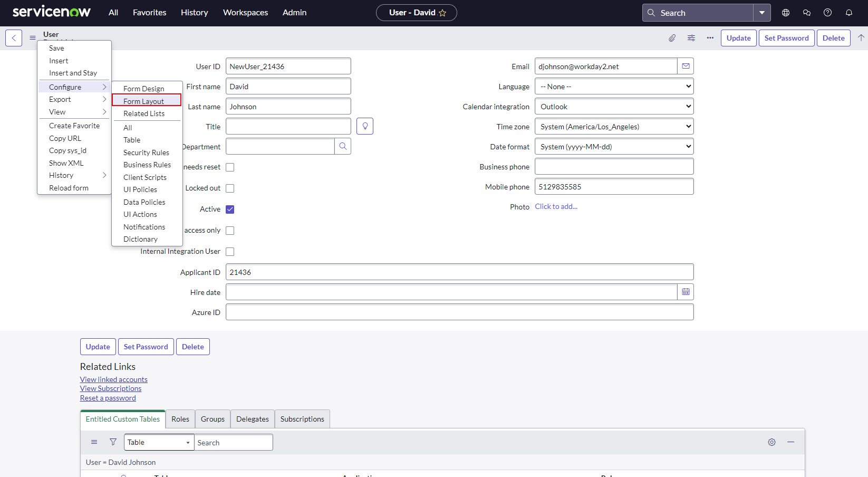Open View Subscriptions link
The height and width of the screenshot is (477, 868).
click(111, 388)
